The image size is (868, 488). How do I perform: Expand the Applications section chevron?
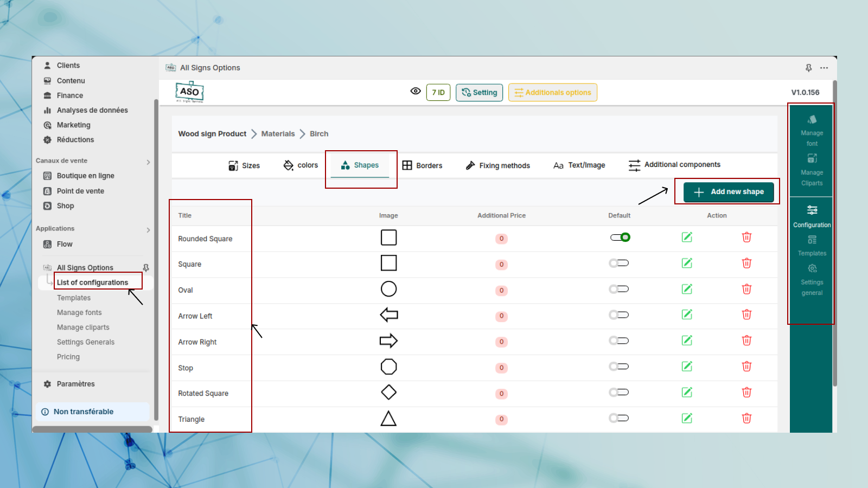point(148,230)
